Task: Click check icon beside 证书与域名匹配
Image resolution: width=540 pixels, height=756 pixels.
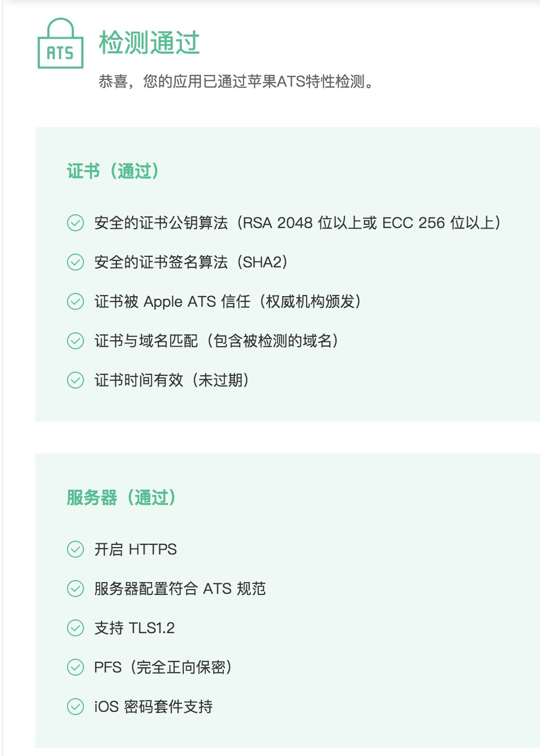Action: pyautogui.click(x=75, y=341)
